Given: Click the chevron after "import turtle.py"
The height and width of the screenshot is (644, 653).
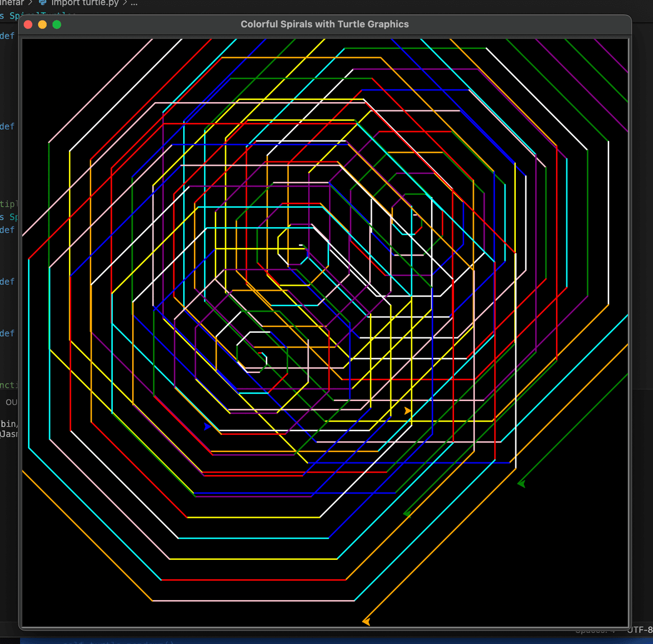Looking at the screenshot, I should 125,3.
